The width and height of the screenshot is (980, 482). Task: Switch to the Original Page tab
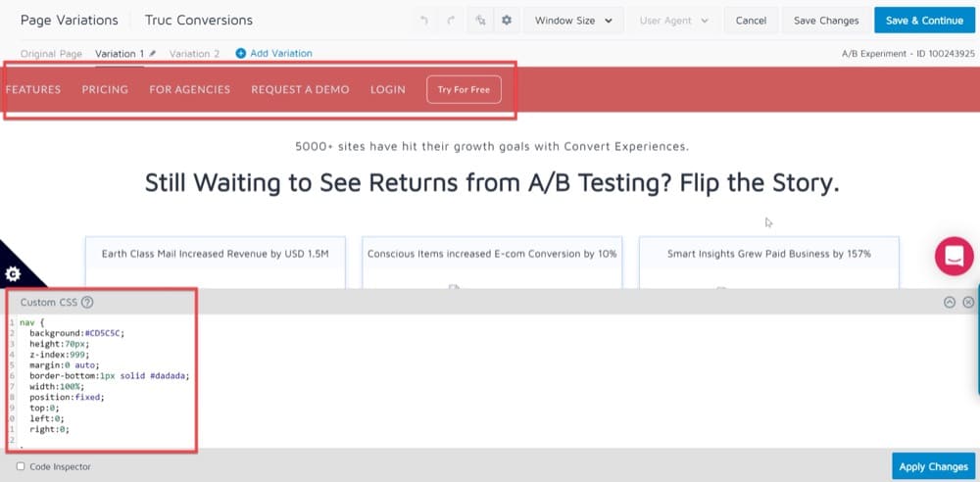[x=51, y=54]
